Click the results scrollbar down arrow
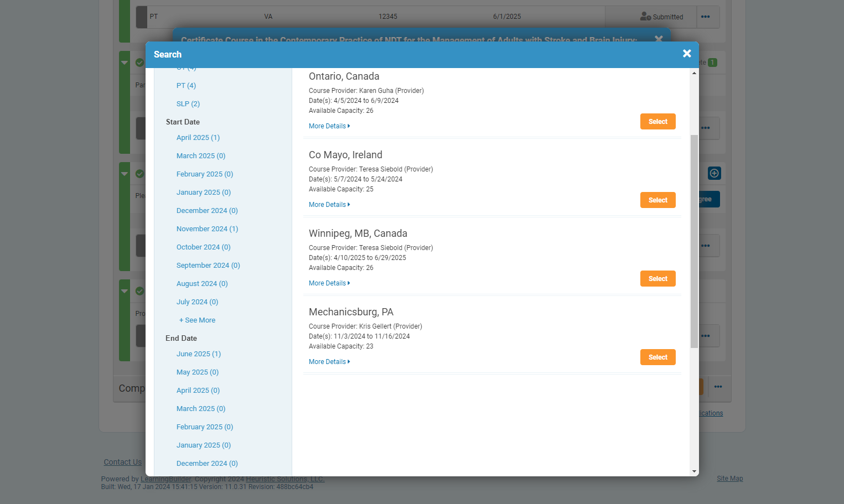 point(694,471)
